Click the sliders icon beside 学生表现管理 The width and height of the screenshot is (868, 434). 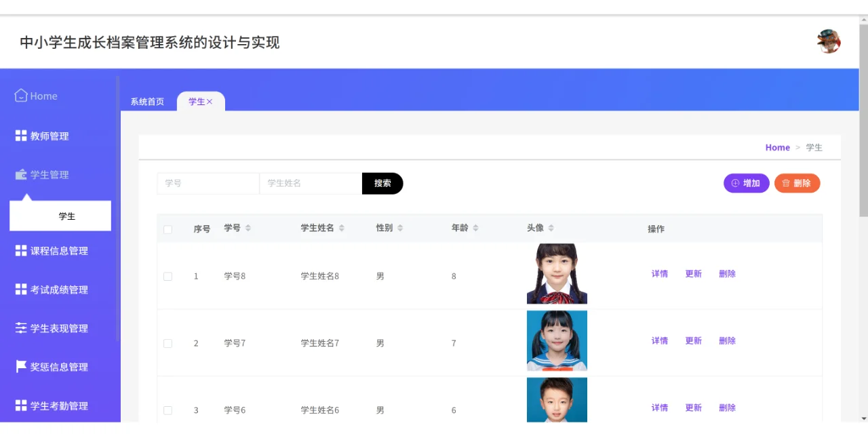21,328
